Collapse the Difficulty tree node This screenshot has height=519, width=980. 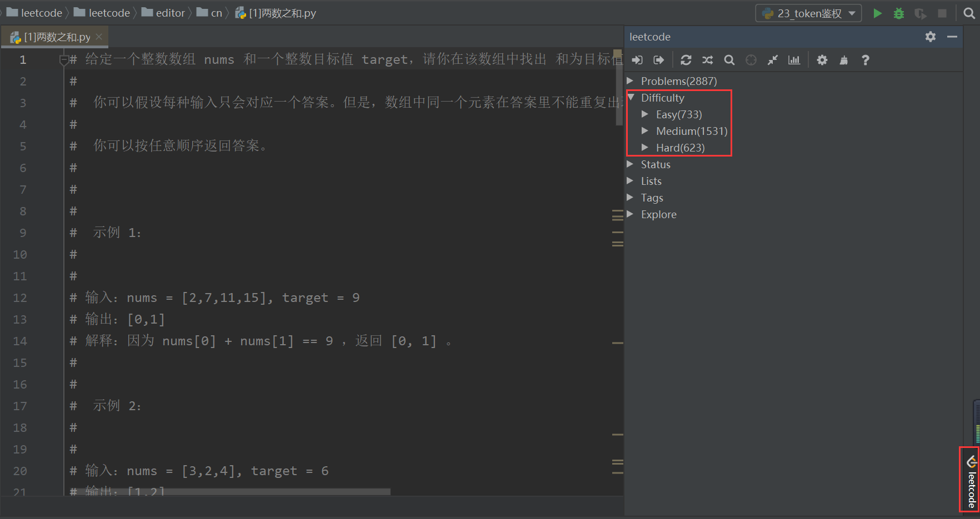tap(631, 97)
